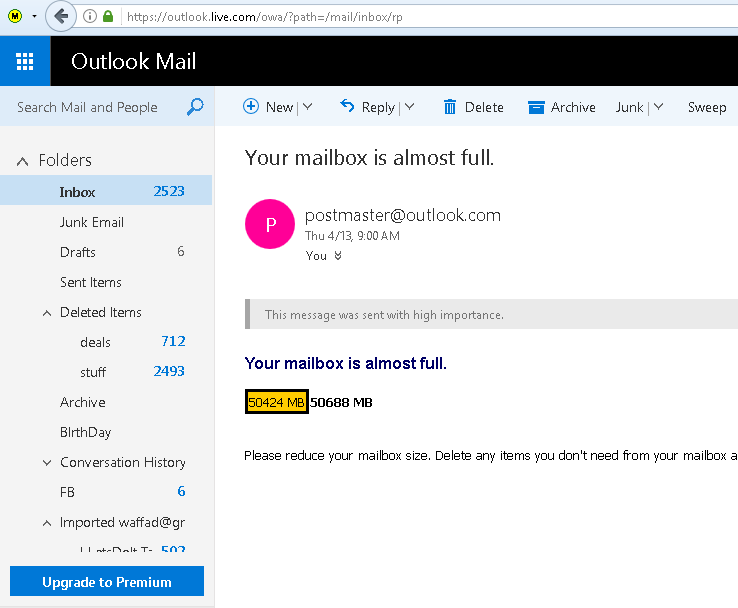Open the New dropdown arrow
Screen dimensions: 738x608
(307, 107)
